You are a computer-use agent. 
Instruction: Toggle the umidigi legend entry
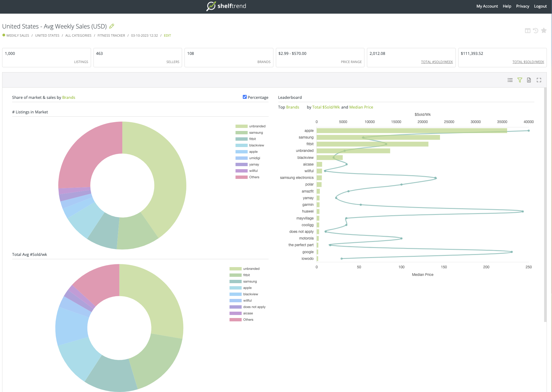point(248,158)
